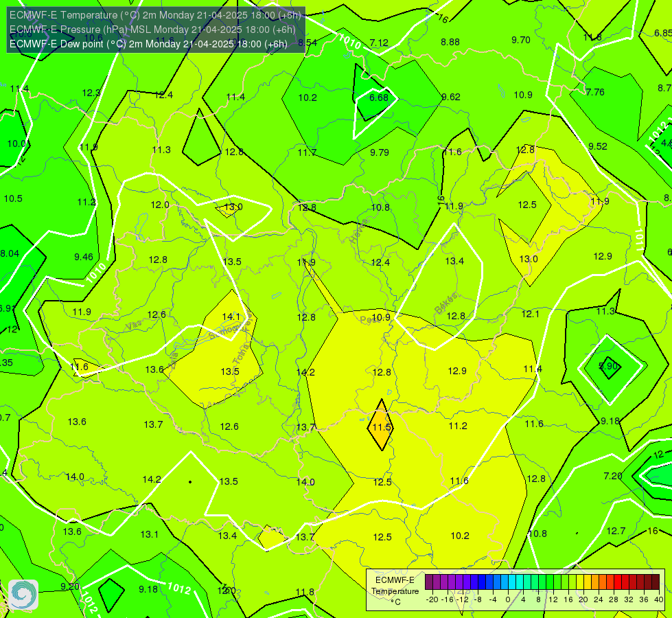Screen dimensions: 672x618
Task: Click the Békés county label
Action: [x=445, y=304]
